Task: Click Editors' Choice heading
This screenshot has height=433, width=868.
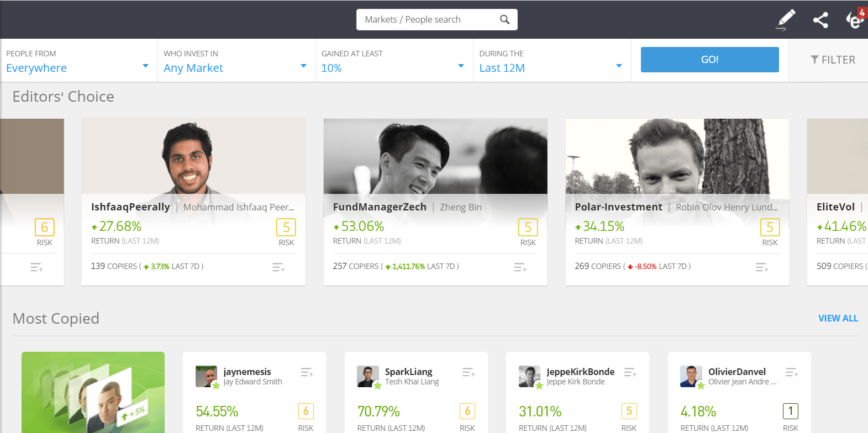Action: (63, 97)
